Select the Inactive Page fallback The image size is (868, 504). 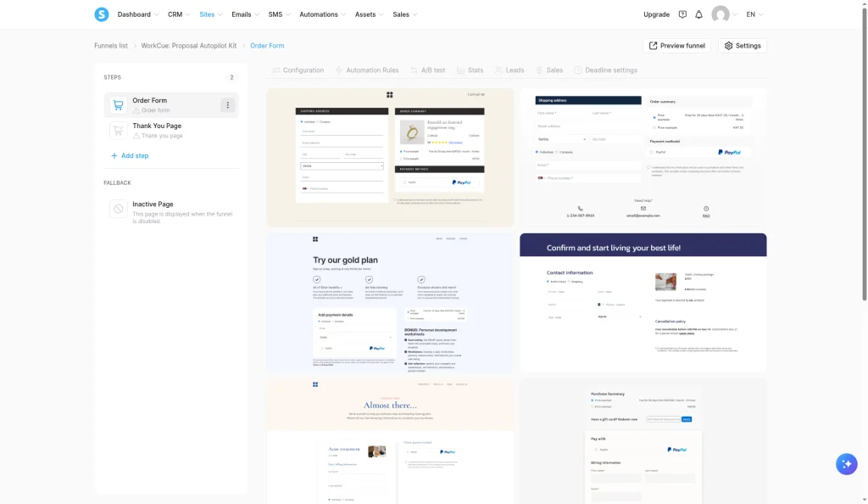(x=171, y=211)
